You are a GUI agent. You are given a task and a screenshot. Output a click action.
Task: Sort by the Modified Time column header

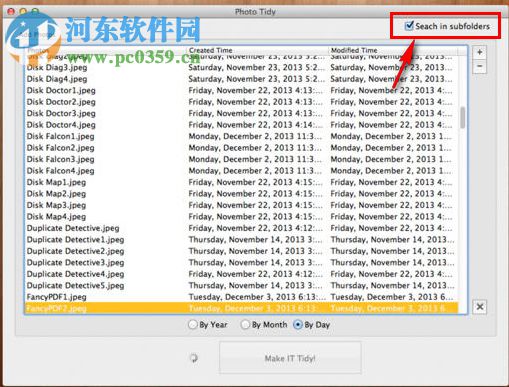pos(393,50)
